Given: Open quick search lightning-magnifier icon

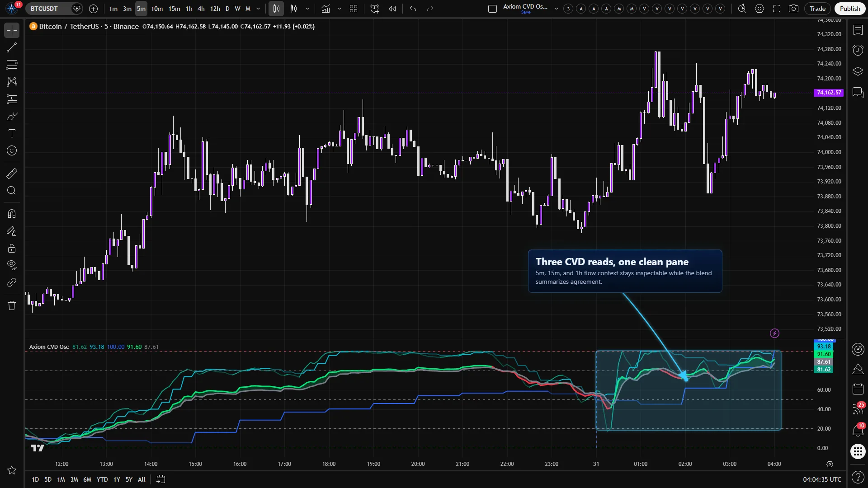Looking at the screenshot, I should [742, 9].
